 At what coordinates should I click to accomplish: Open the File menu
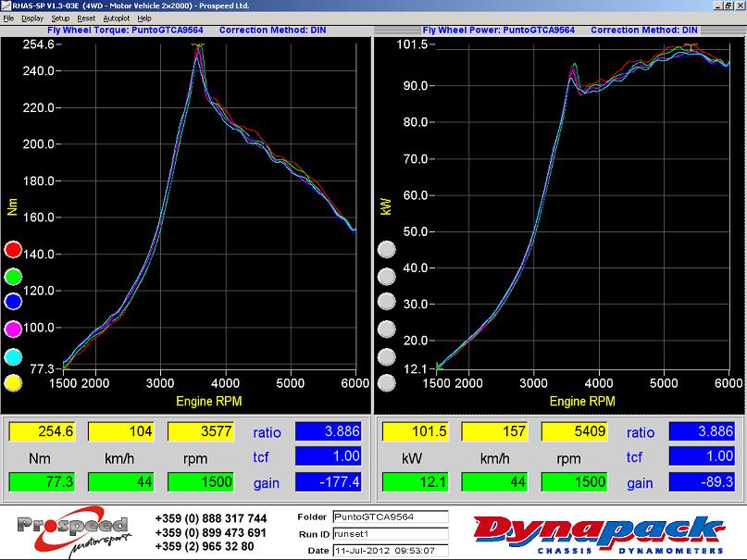pyautogui.click(x=8, y=19)
